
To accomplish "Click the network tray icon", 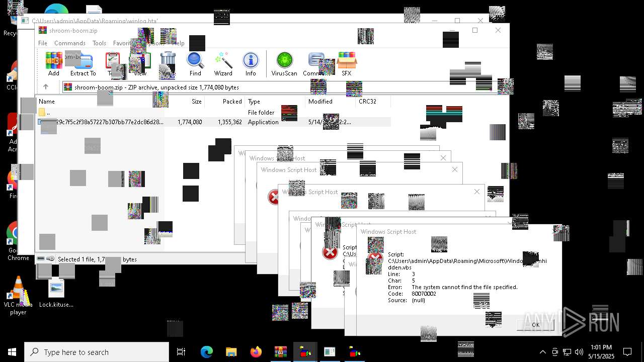I will coord(567,352).
